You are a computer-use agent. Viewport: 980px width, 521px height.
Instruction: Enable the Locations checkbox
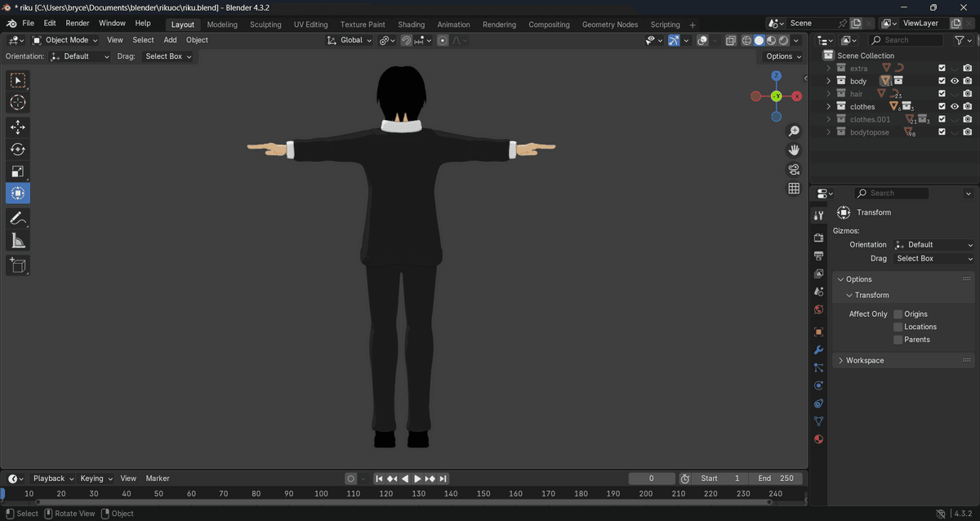(898, 327)
